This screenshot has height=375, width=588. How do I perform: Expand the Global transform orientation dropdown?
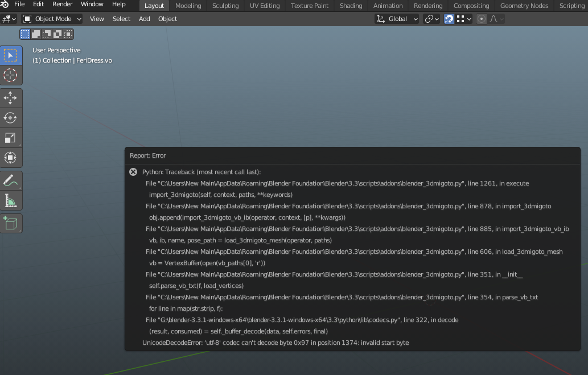point(397,19)
